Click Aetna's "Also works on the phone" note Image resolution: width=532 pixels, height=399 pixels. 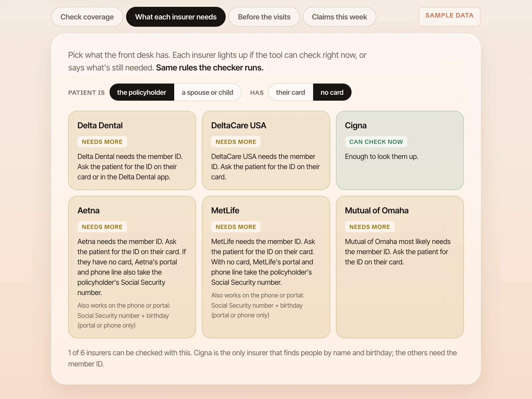[124, 315]
